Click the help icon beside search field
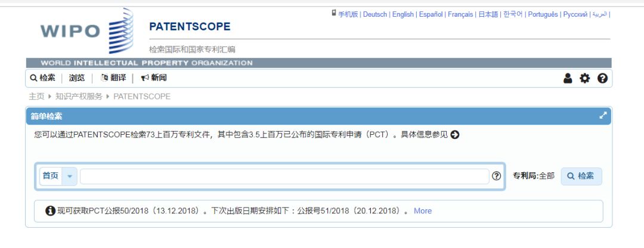The width and height of the screenshot is (644, 248). (496, 176)
